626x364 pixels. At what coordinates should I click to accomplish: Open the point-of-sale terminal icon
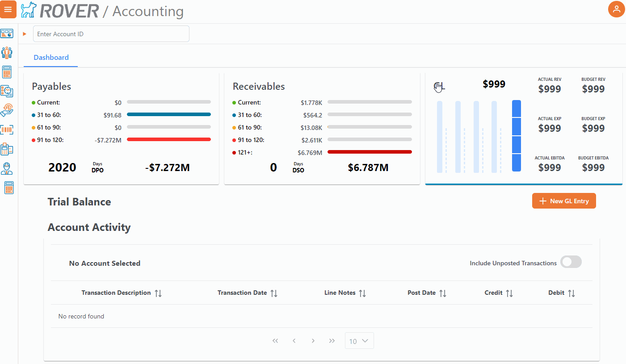click(x=7, y=149)
